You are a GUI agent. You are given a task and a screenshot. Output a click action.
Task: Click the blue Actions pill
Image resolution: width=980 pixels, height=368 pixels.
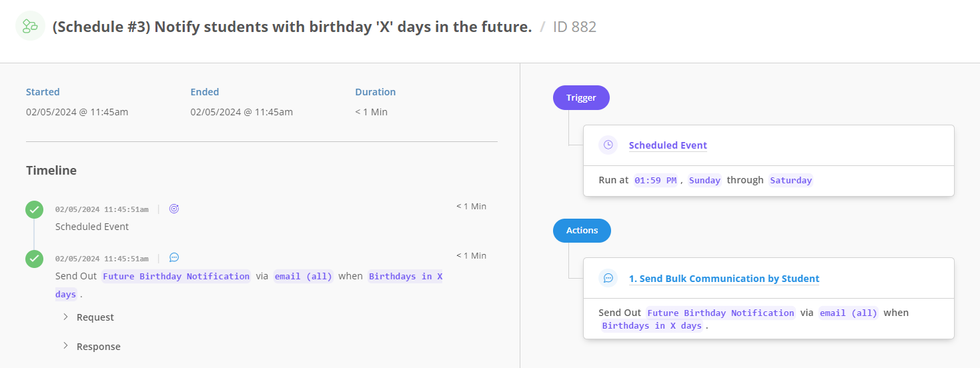(582, 230)
